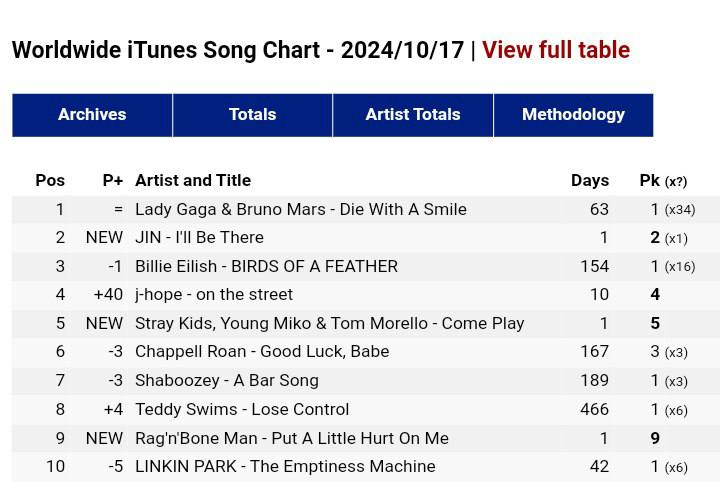
Task: Select j-hope - on the street entry
Action: [214, 295]
